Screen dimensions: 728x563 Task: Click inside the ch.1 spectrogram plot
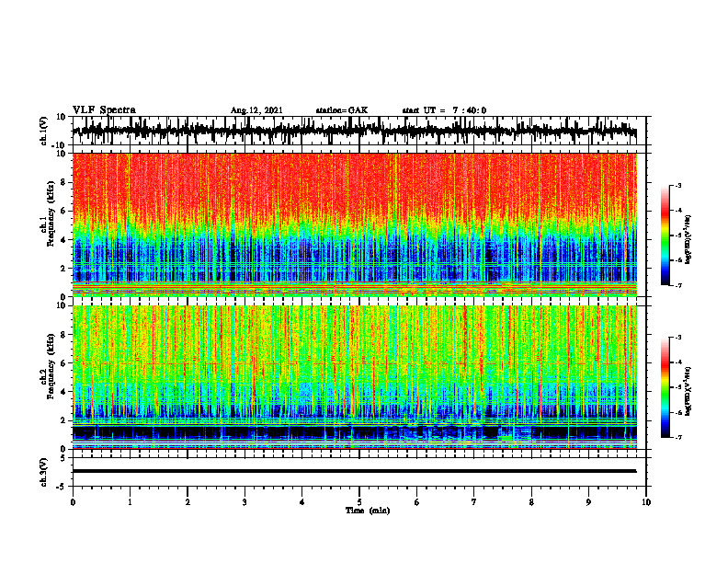click(x=355, y=224)
